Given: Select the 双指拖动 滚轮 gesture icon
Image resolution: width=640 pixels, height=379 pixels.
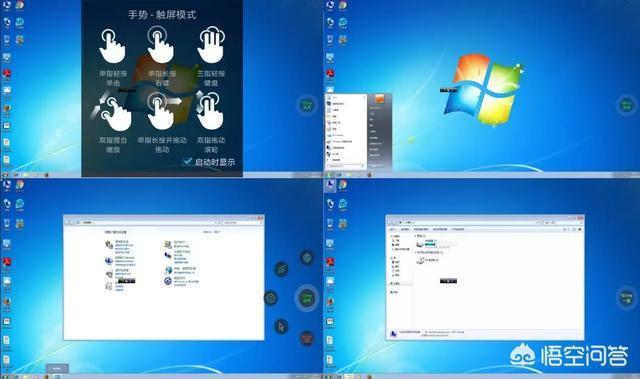Looking at the screenshot, I should (210, 110).
